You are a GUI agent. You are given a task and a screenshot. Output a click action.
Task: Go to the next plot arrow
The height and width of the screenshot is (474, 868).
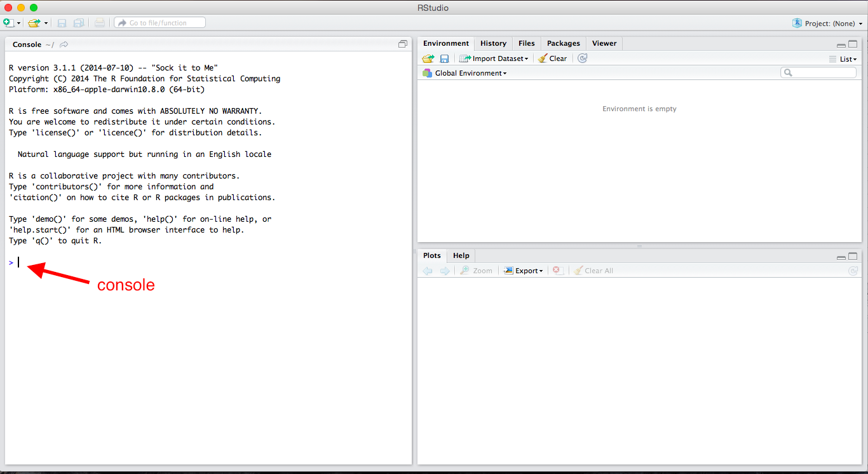coord(445,271)
